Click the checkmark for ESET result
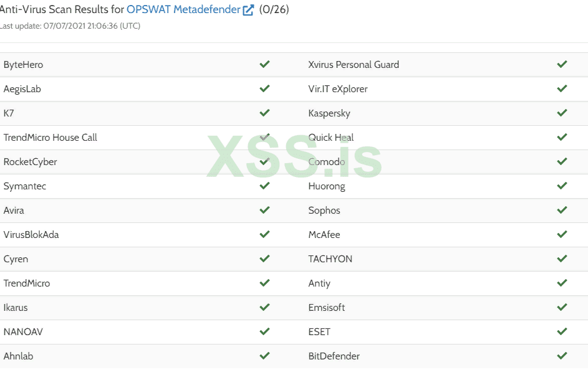The height and width of the screenshot is (380, 588). (562, 331)
